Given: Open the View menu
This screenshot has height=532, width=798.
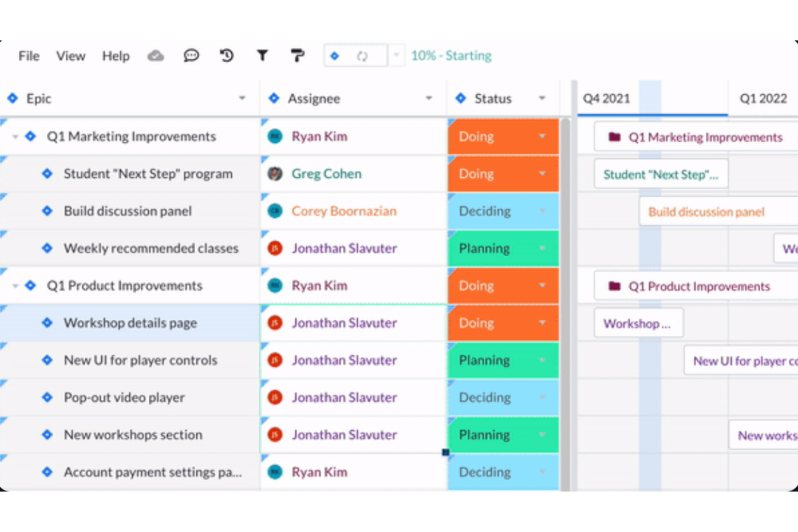Looking at the screenshot, I should pos(71,56).
